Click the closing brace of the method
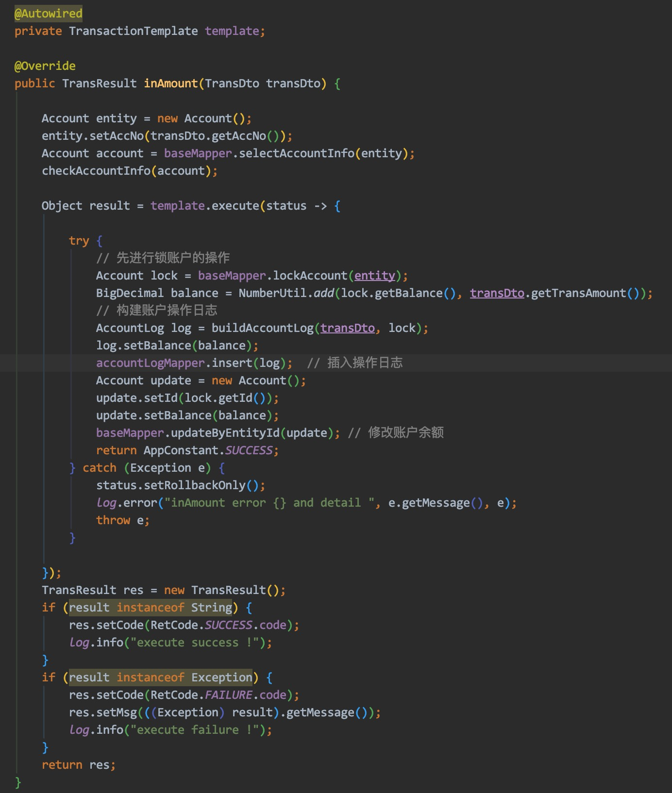This screenshot has width=672, height=793. pyautogui.click(x=18, y=782)
